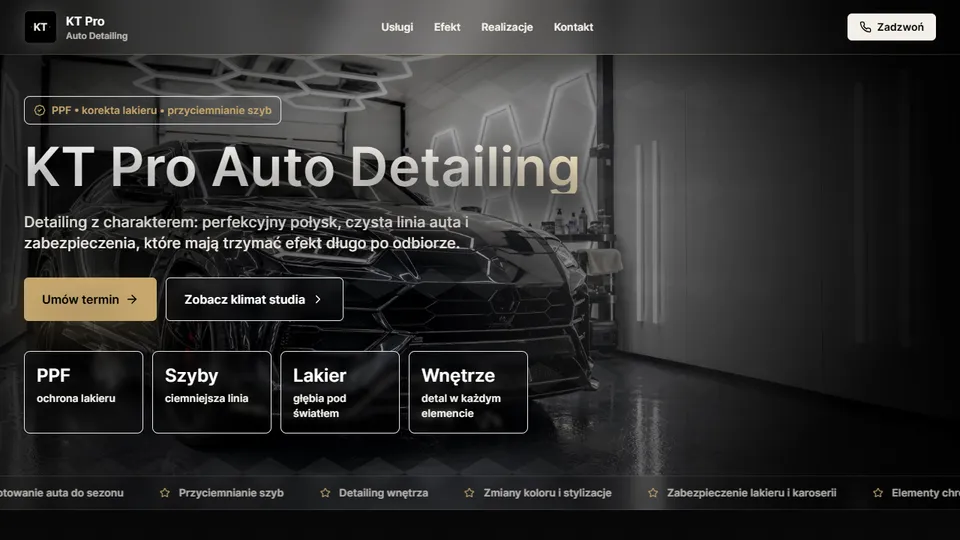The height and width of the screenshot is (540, 960).
Task: Click Zabezpieczenie lakieru i karoserii text
Action: click(751, 493)
